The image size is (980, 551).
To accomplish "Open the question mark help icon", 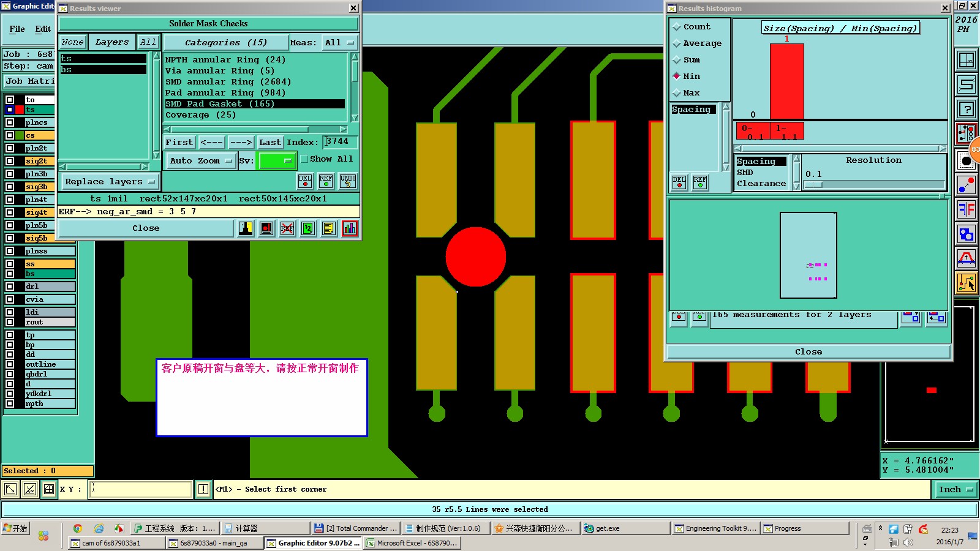I will [x=966, y=110].
